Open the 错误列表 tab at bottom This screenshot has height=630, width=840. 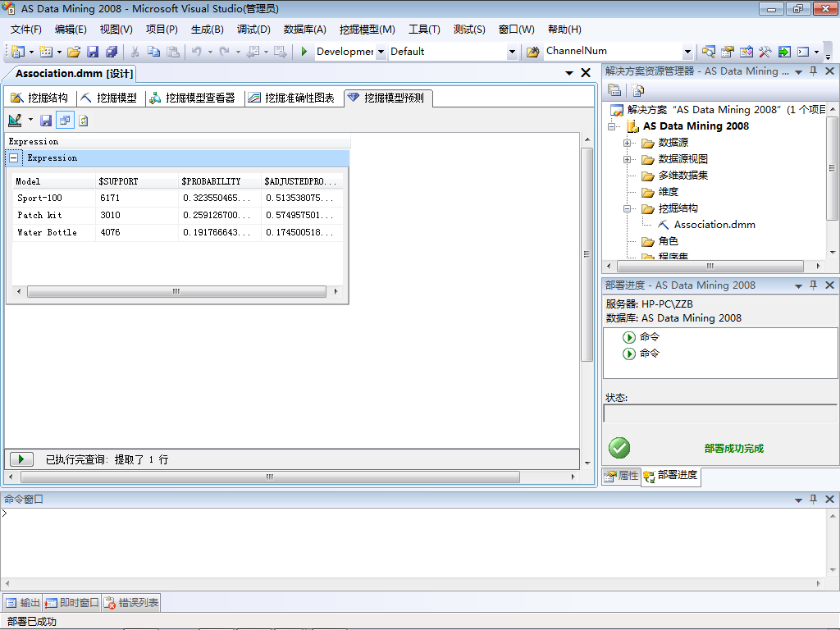[x=132, y=603]
